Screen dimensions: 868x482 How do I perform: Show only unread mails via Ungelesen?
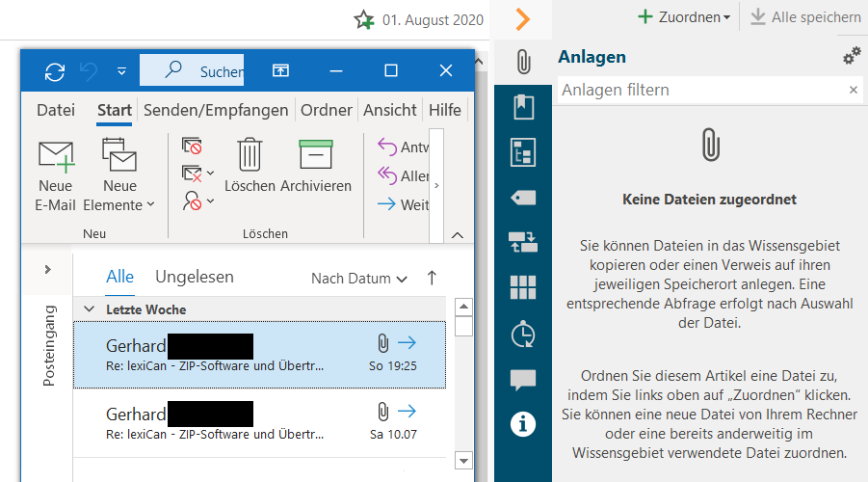[x=195, y=277]
